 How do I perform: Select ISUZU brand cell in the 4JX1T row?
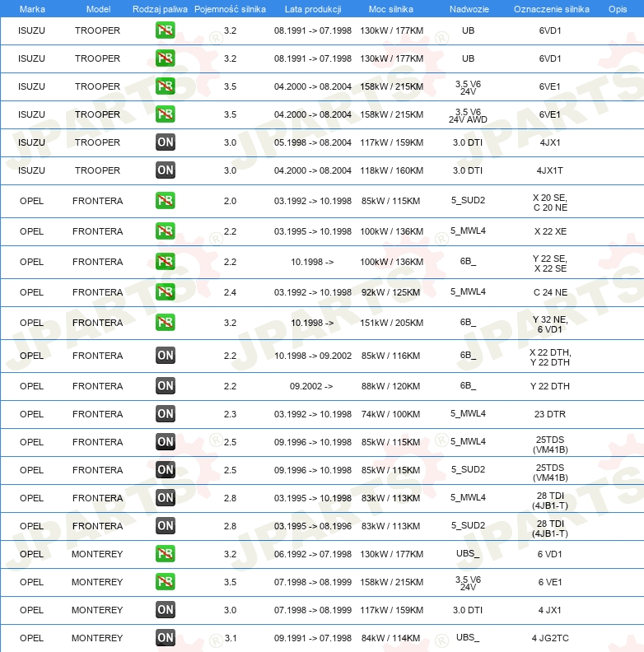(31, 170)
